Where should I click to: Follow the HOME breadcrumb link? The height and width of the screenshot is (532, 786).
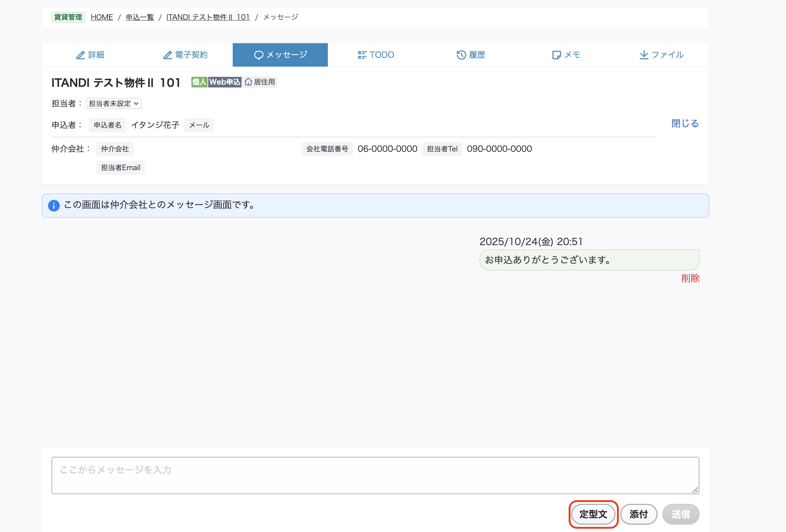pyautogui.click(x=102, y=17)
